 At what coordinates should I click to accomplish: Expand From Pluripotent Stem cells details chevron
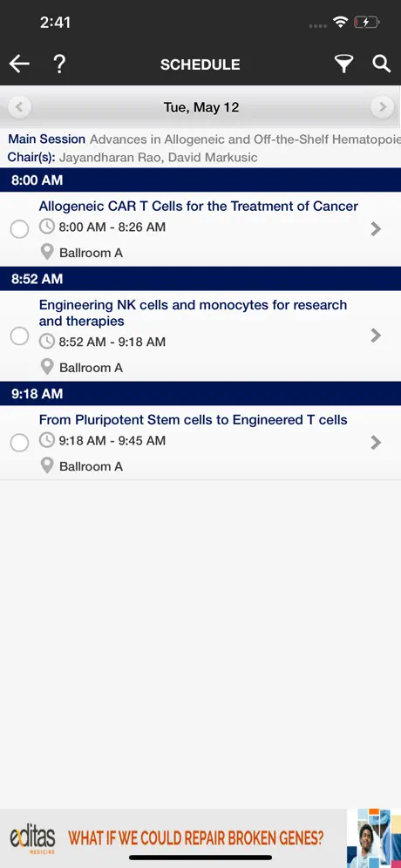pyautogui.click(x=376, y=443)
